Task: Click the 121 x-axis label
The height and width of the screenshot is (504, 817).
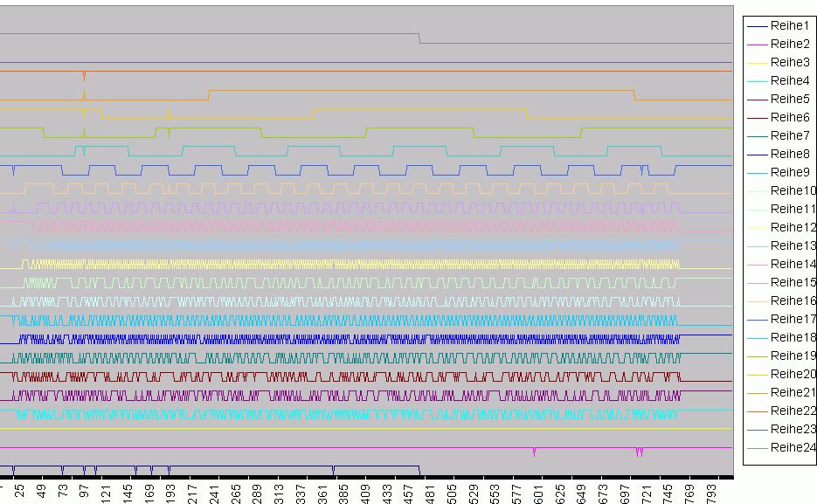Action: [x=106, y=494]
